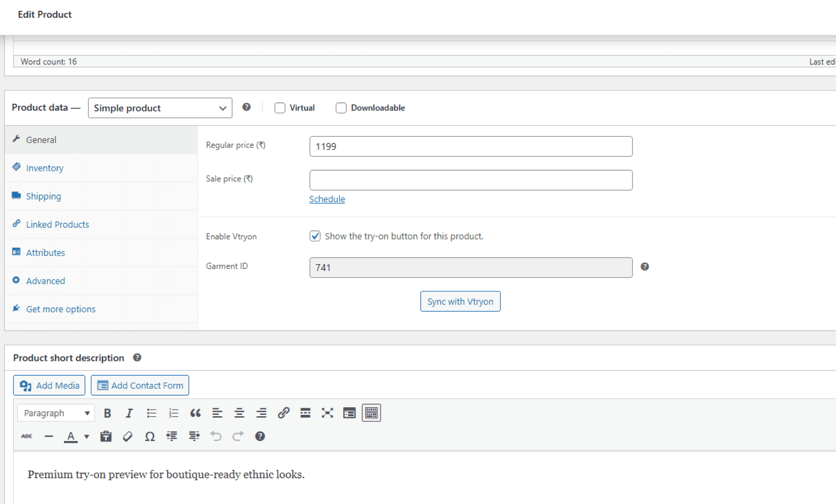Viewport: 836px width, 504px height.
Task: Apply strikethrough formatting
Action: 27,436
